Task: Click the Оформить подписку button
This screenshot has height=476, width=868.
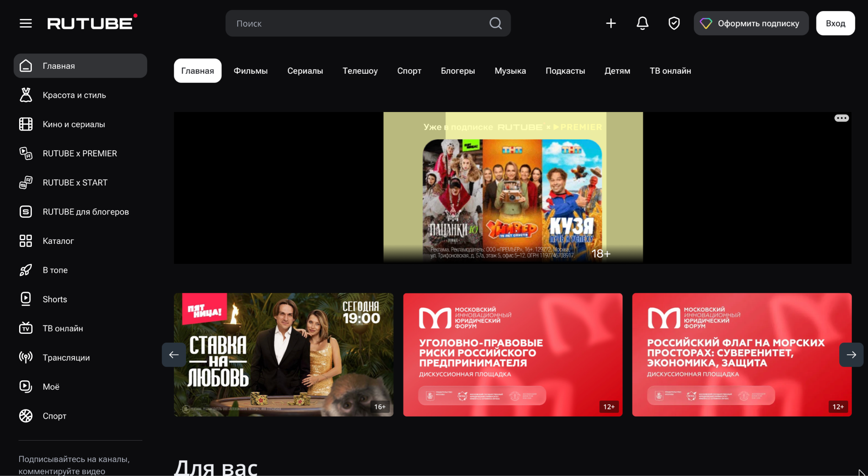Action: pos(751,23)
